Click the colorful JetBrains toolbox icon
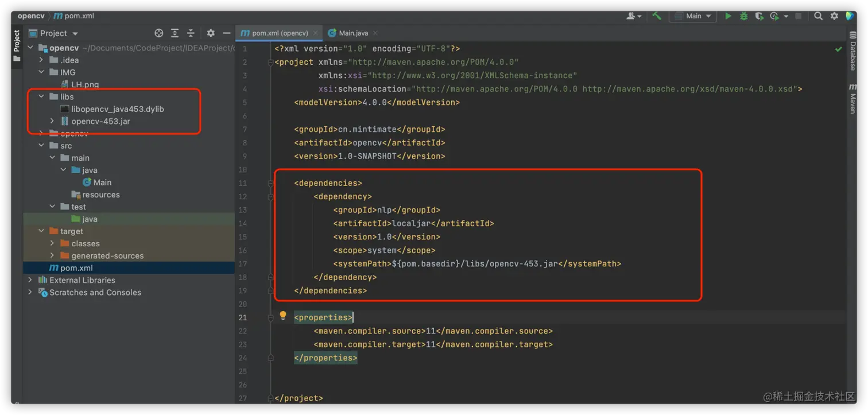Viewport: 868px width, 415px height. 850,16
